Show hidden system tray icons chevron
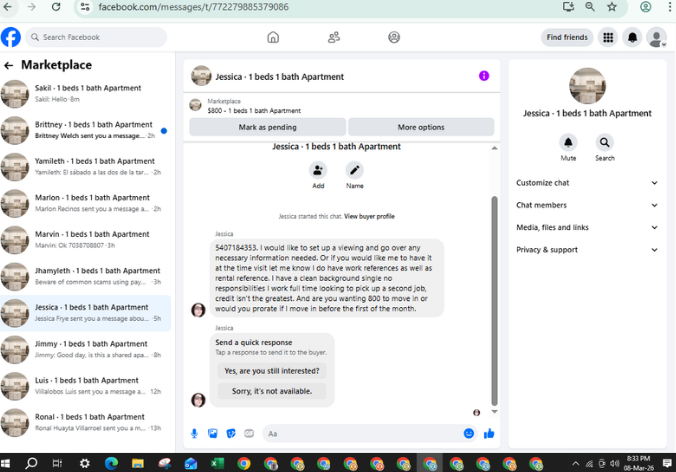Viewport: 676px width, 472px height. [x=576, y=464]
